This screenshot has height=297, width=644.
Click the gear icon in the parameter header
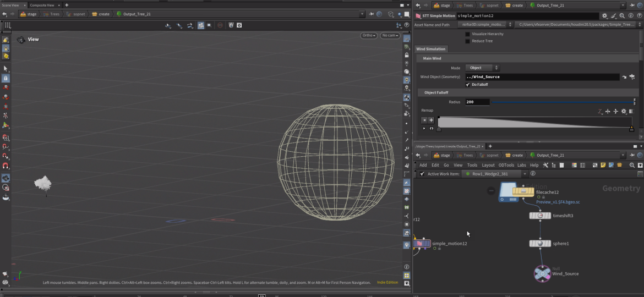click(x=605, y=16)
